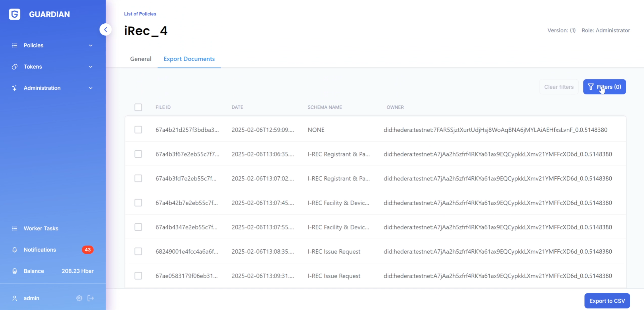Screen dimensions: 644x310
Task: Click the Guardian logo icon
Action: coord(15,14)
